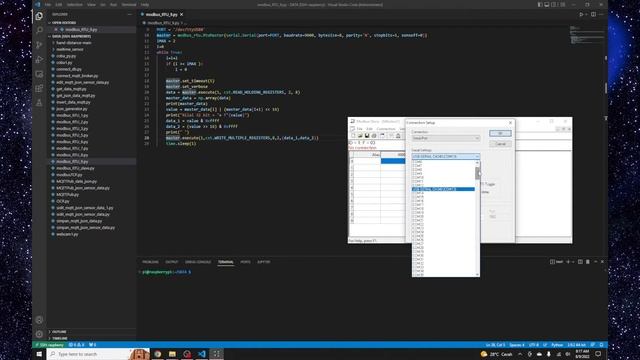Open the Extensions view in activity bar

(x=39, y=88)
